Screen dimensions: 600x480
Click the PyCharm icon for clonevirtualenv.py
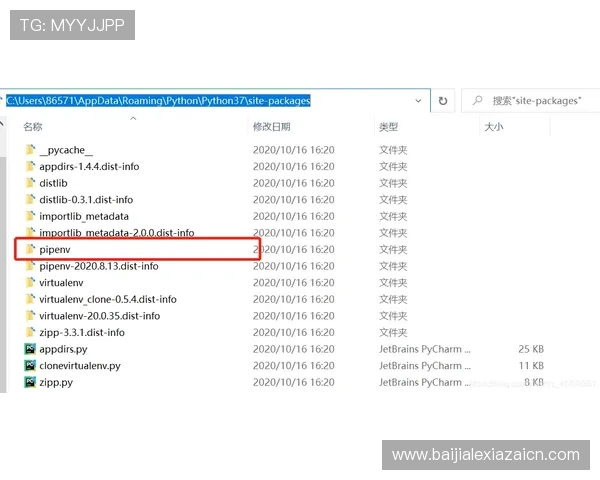tap(30, 366)
